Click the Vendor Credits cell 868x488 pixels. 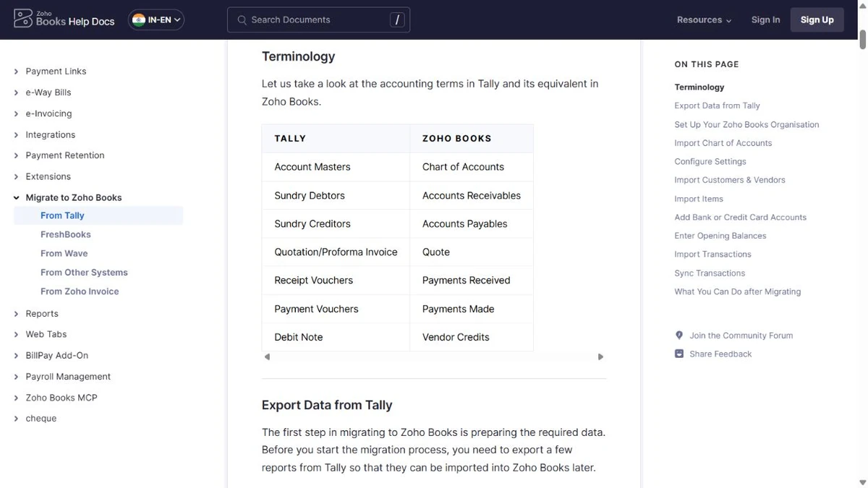pyautogui.click(x=472, y=337)
